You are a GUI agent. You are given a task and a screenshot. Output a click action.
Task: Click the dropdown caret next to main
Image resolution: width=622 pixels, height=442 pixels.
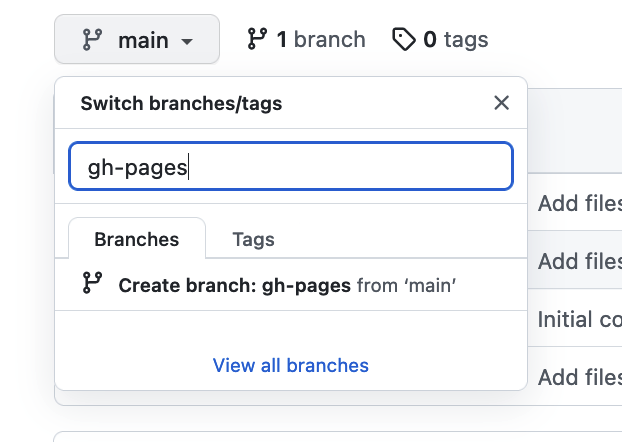tap(186, 41)
